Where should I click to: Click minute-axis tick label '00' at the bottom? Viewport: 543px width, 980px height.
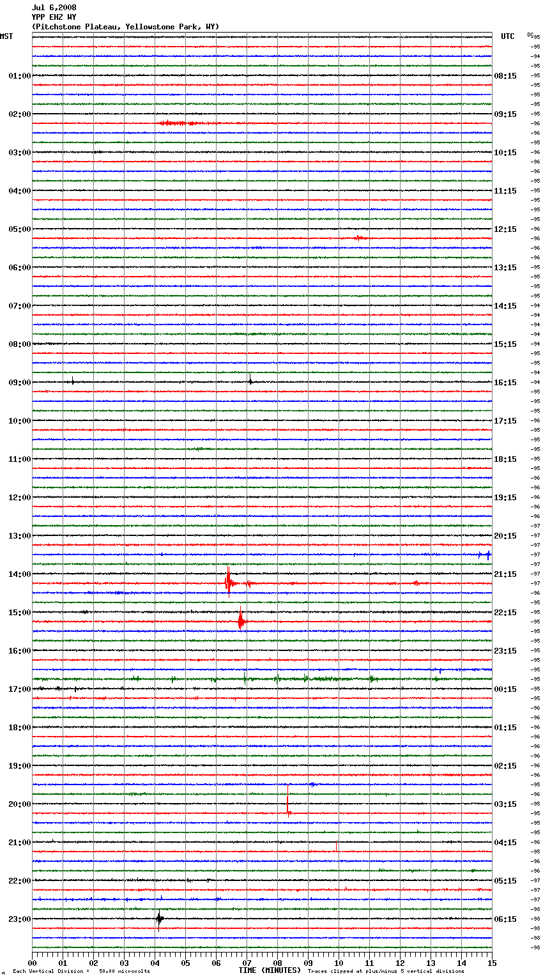(x=32, y=963)
